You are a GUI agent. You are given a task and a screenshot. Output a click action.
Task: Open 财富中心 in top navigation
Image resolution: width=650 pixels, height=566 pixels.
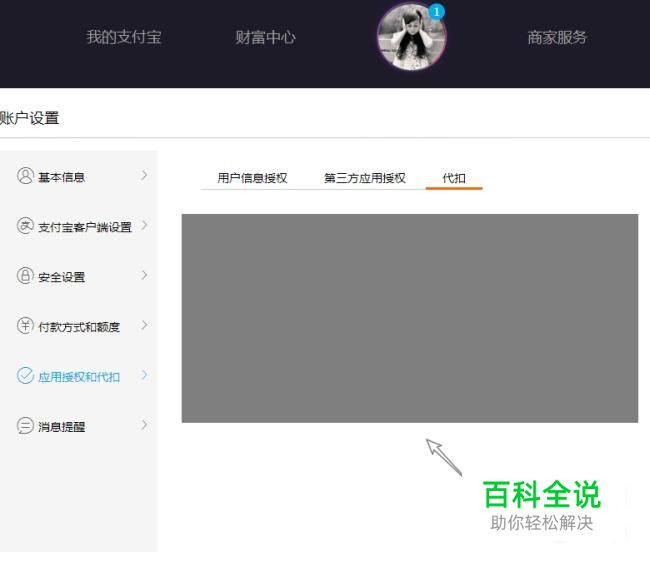point(265,37)
